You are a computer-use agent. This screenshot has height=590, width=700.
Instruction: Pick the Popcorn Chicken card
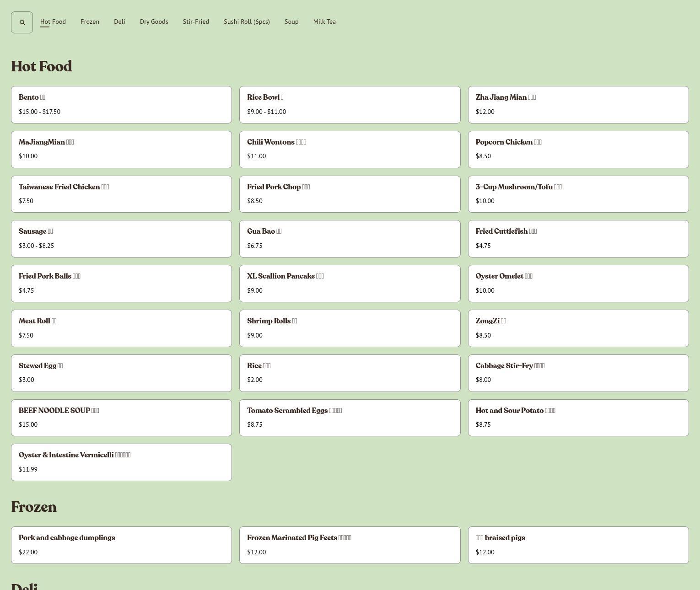tap(578, 150)
